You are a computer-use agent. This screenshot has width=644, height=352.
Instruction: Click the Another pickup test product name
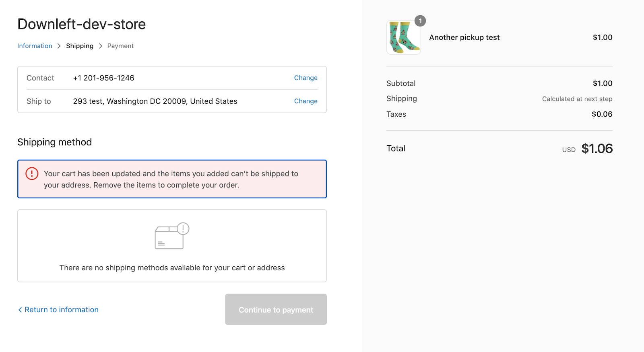[x=464, y=37]
